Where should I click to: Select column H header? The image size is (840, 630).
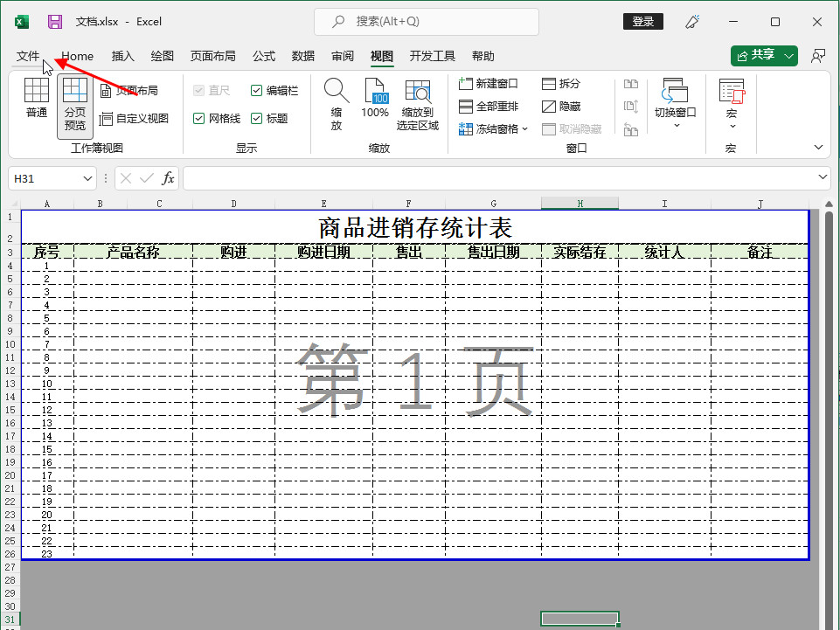[x=580, y=204]
